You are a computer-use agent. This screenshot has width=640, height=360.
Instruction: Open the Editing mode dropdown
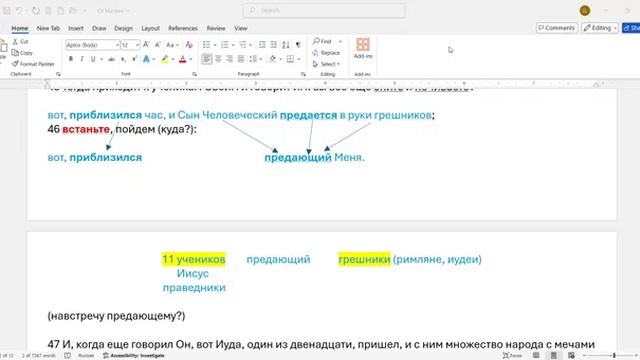coord(600,28)
